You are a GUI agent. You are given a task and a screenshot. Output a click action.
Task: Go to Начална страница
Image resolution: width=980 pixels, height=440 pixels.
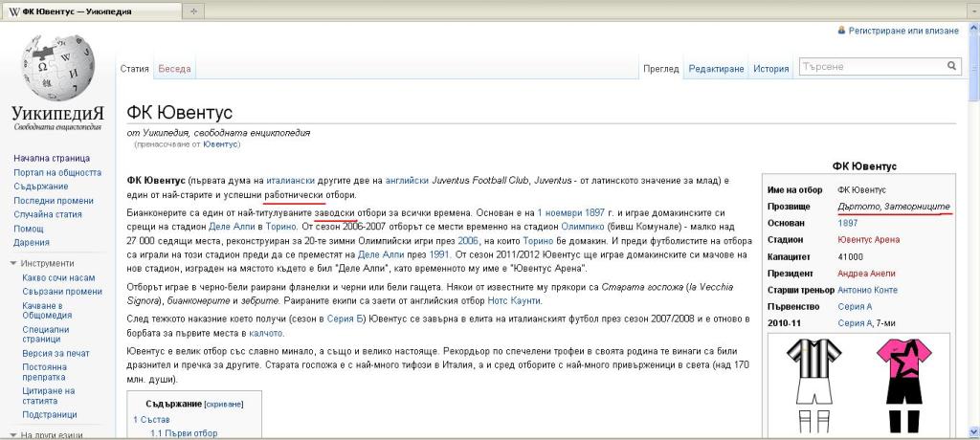point(52,158)
